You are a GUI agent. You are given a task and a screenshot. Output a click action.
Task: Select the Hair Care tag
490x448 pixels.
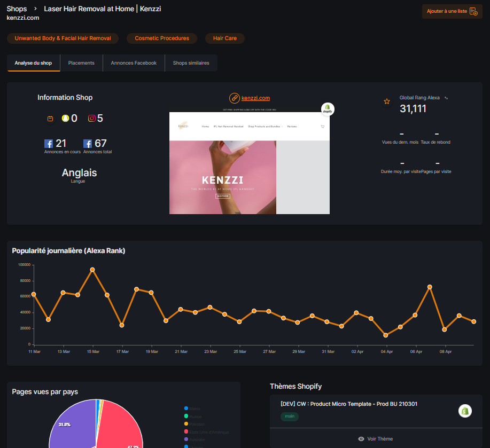(225, 38)
